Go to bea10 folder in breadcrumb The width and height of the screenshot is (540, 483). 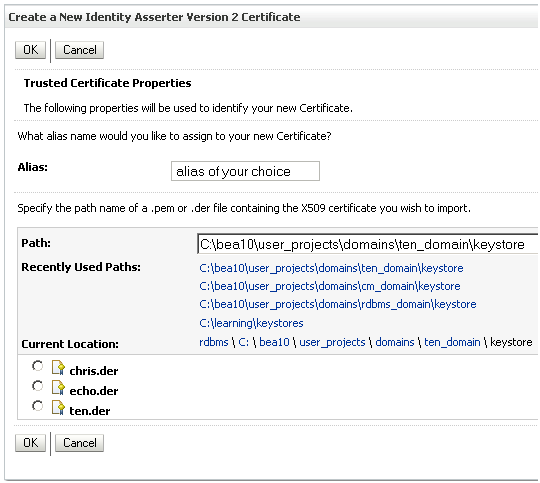[x=274, y=342]
